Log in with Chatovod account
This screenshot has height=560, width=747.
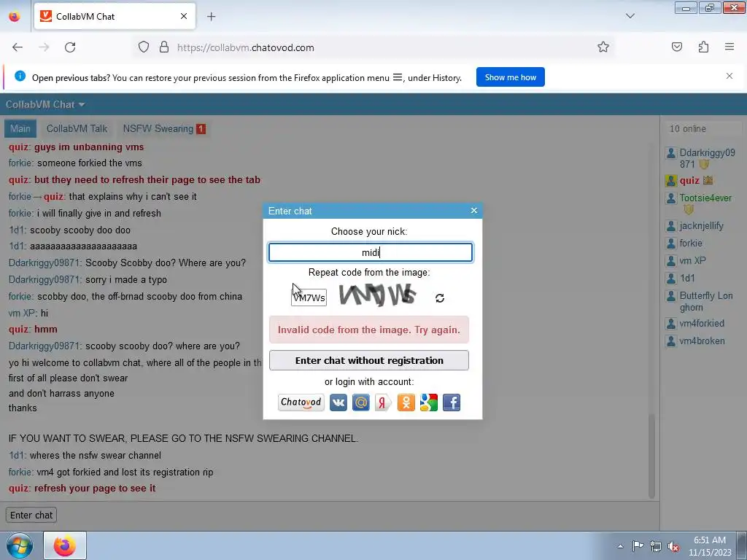(301, 402)
